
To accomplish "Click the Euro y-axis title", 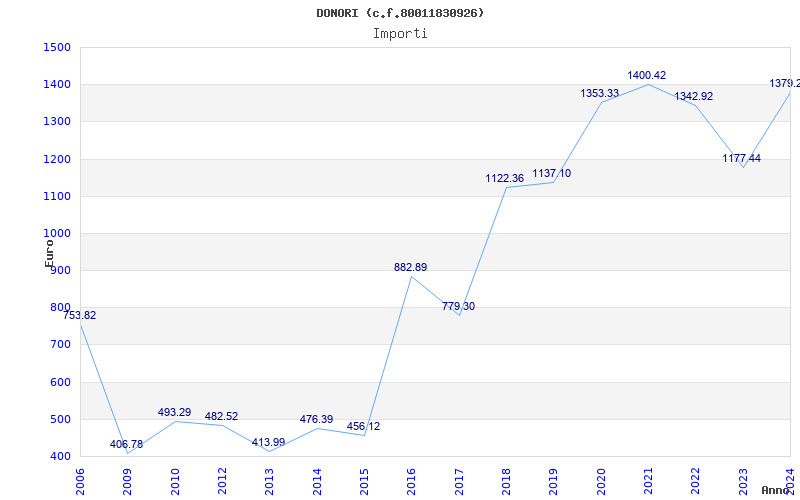I will coord(49,252).
